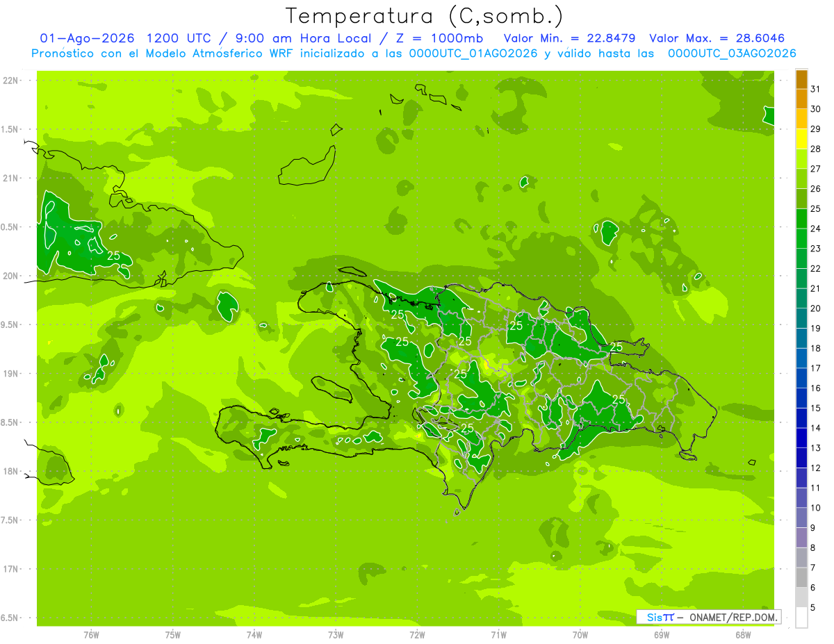The height and width of the screenshot is (644, 834).
Task: Click the "Valor Min. = 22.8479" readout
Action: [x=571, y=38]
